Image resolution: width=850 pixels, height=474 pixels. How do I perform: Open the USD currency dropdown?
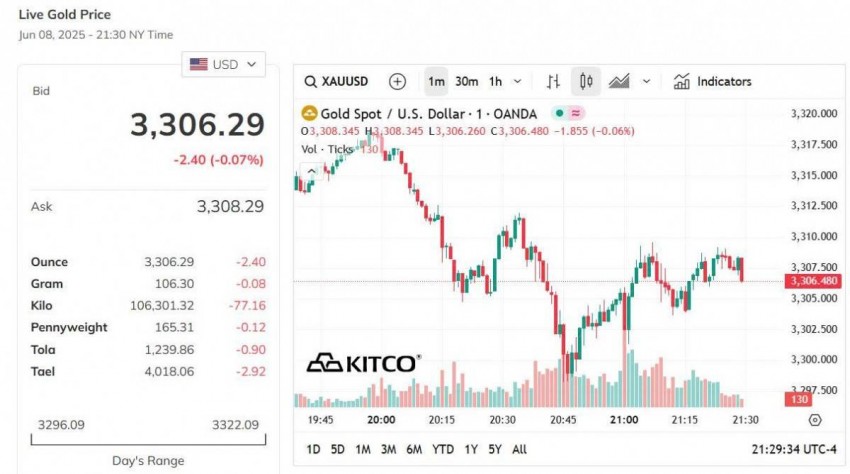click(224, 64)
